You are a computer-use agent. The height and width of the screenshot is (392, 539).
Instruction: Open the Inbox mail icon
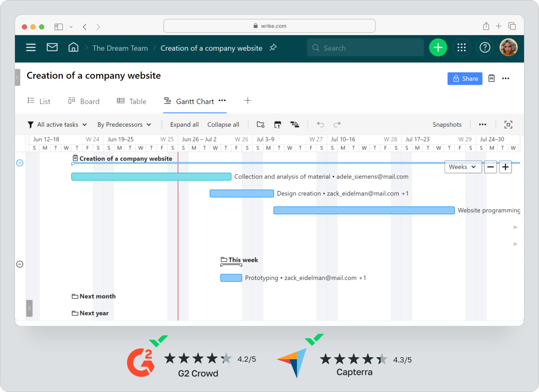[52, 48]
